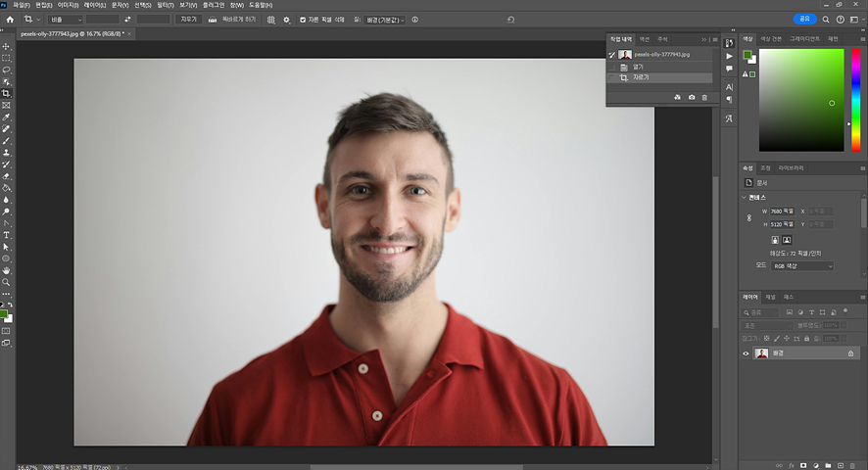Click the 지우기 clear button

click(189, 20)
